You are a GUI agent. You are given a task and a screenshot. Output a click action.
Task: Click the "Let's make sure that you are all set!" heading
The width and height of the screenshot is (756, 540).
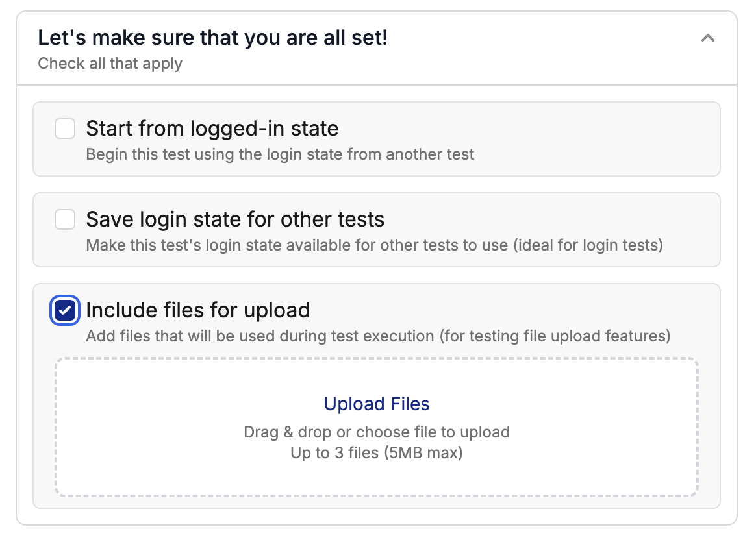coord(212,38)
